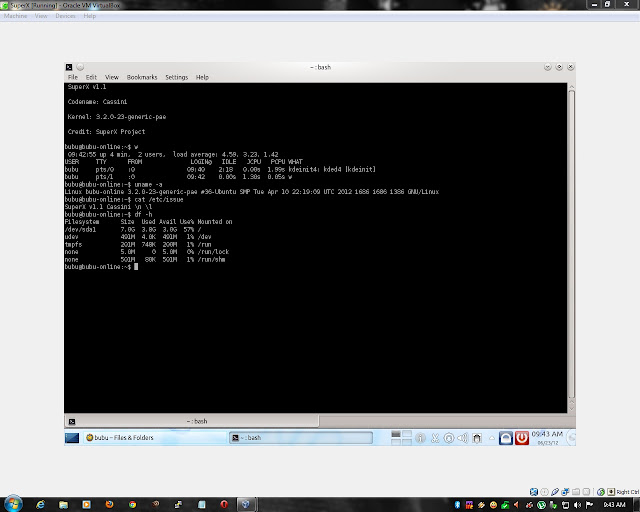Switch to first virtual desktop in pager
Screen dimensions: 640x512
(396, 434)
